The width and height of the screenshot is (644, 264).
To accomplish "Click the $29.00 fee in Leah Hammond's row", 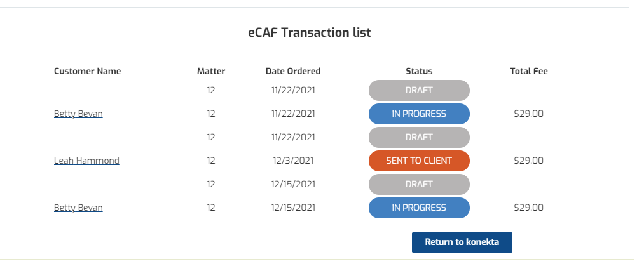I will click(528, 161).
